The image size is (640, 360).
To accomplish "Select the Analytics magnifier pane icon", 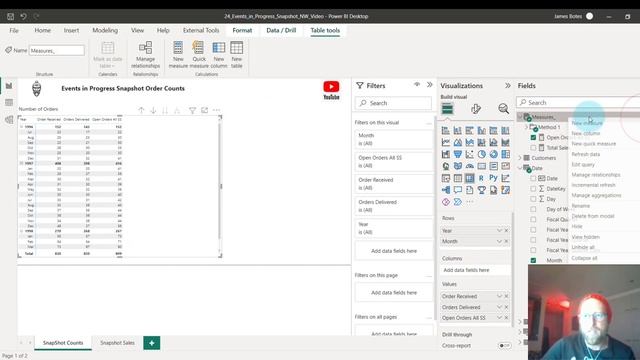I will click(x=503, y=109).
